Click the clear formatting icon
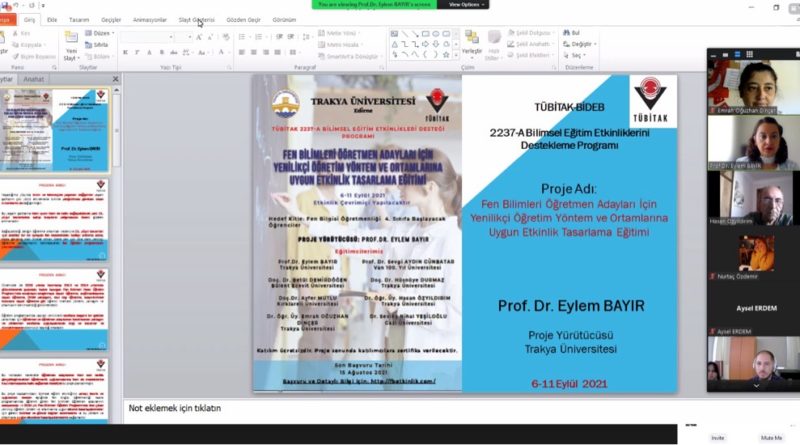 [226, 37]
